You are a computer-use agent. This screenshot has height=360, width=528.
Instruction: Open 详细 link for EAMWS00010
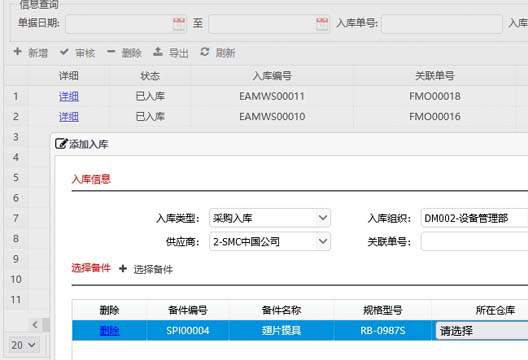(69, 117)
